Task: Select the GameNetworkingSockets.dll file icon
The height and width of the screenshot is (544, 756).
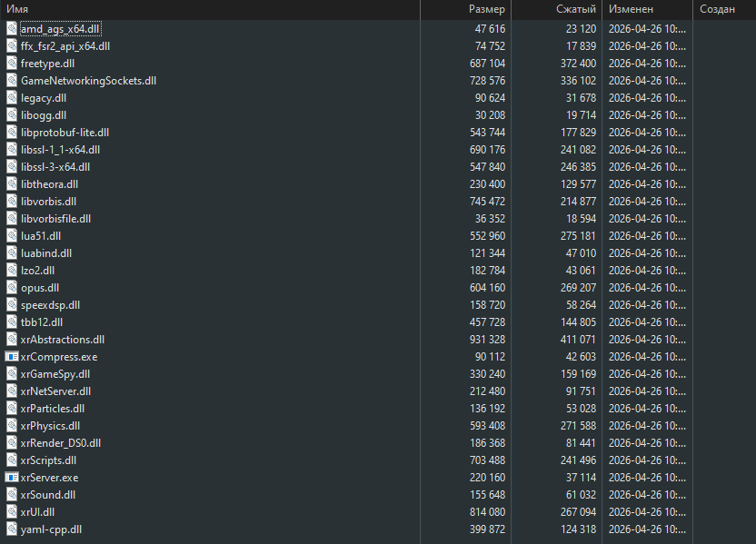Action: pyautogui.click(x=12, y=81)
